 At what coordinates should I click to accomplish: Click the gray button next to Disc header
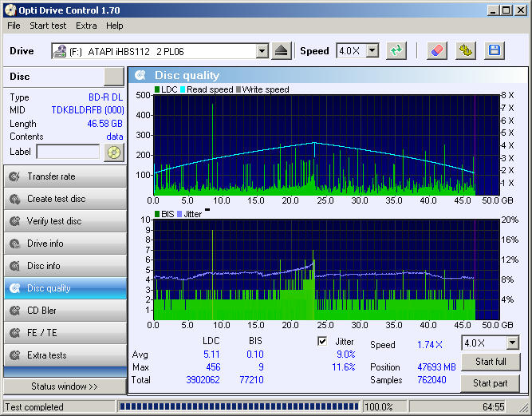(114, 77)
